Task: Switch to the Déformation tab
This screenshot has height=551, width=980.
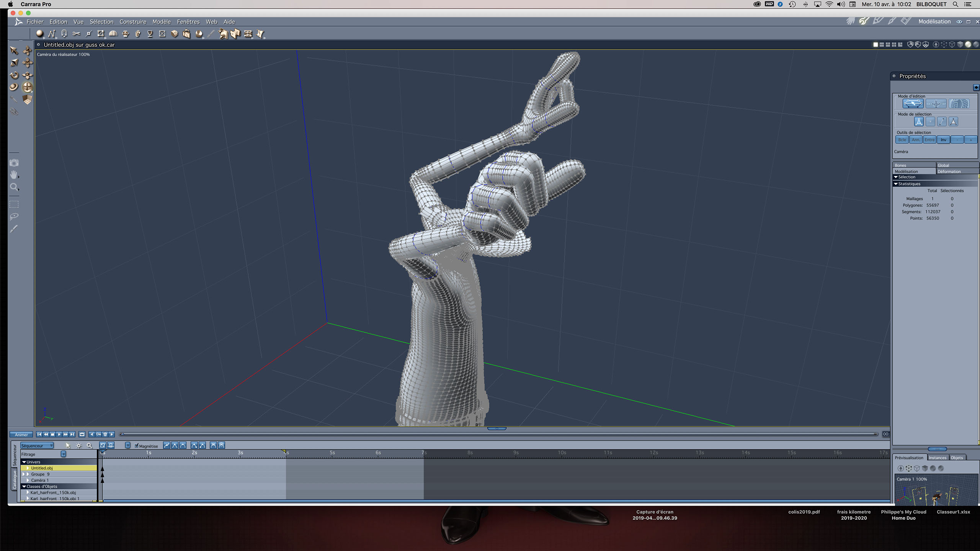Action: [949, 171]
